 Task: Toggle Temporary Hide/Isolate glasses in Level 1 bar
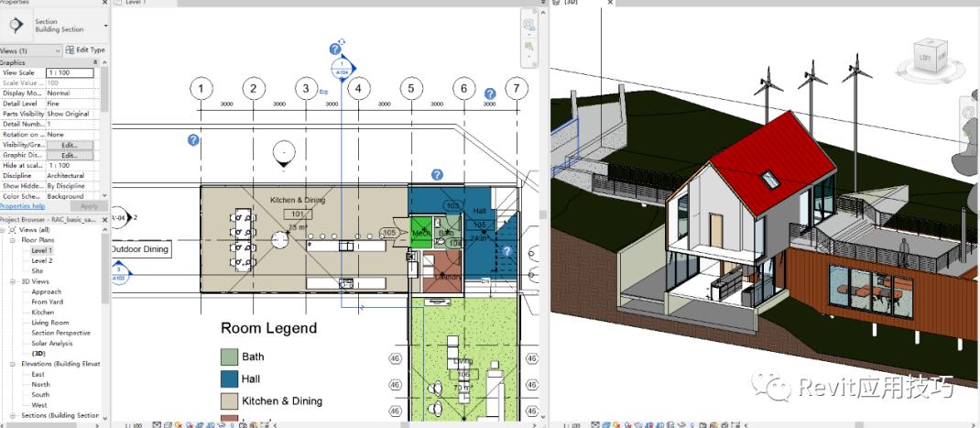pyautogui.click(x=221, y=425)
